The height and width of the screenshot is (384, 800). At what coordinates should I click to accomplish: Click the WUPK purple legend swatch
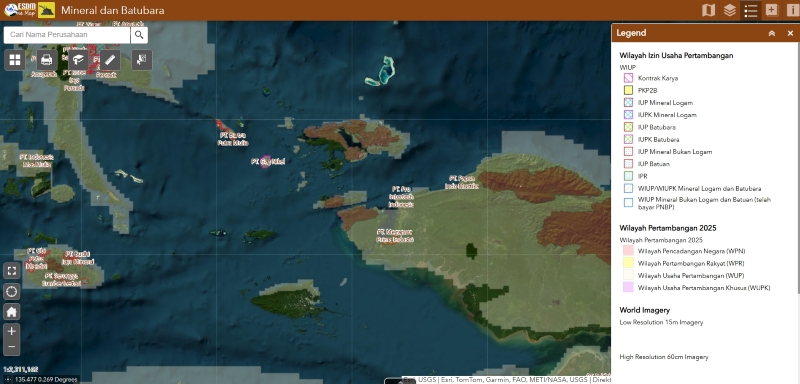[628, 288]
